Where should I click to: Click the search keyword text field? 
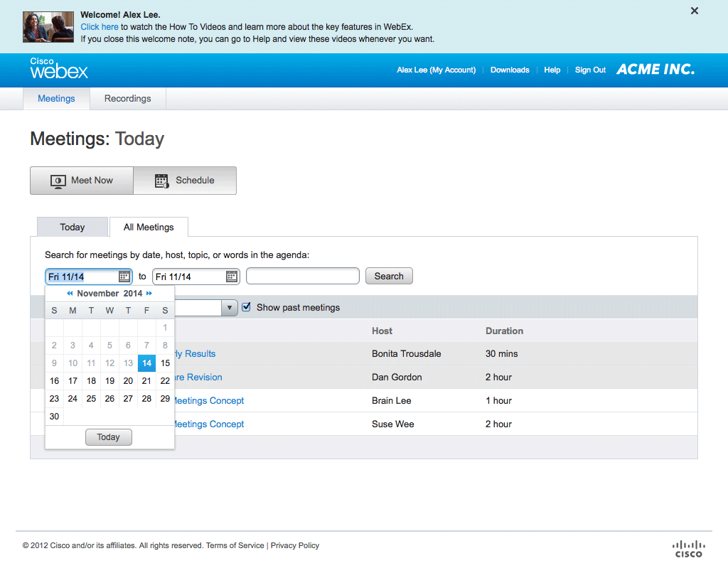tap(303, 277)
